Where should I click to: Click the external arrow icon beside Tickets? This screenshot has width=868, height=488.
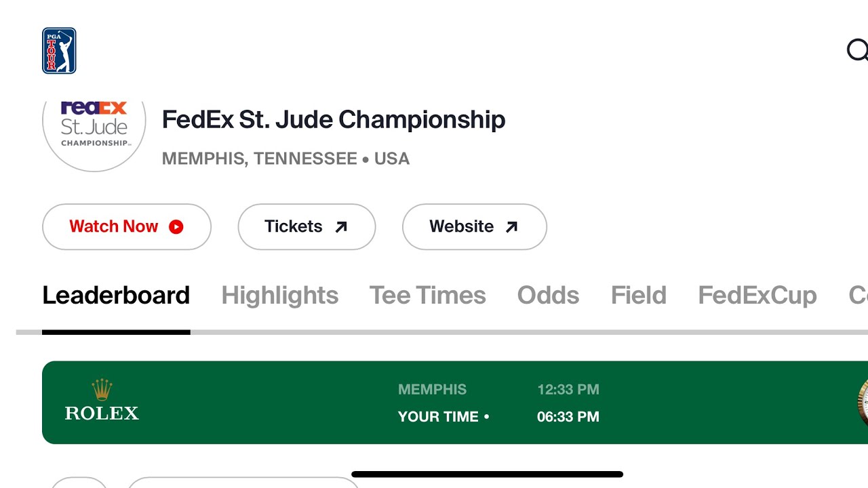tap(341, 227)
